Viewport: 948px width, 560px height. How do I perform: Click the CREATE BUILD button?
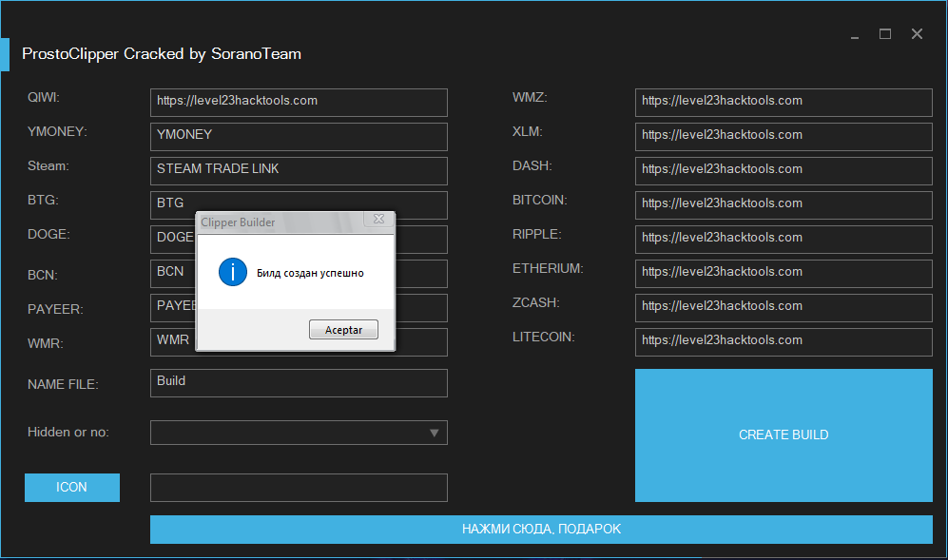point(784,434)
